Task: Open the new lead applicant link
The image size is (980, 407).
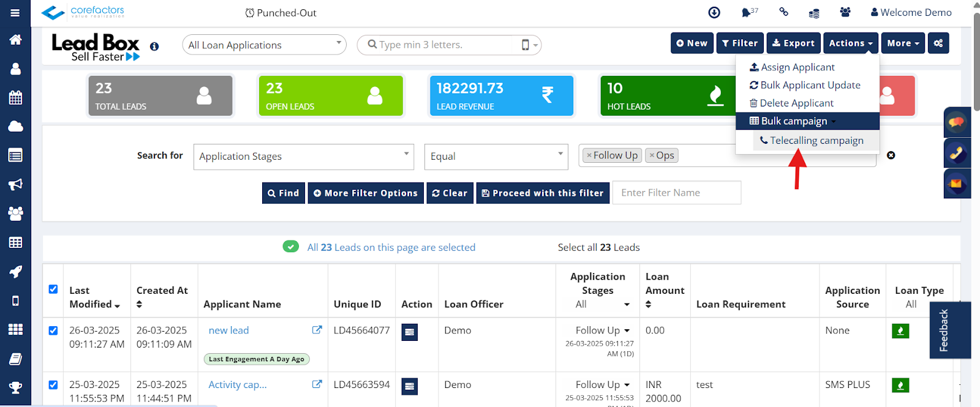Action: pyautogui.click(x=228, y=330)
